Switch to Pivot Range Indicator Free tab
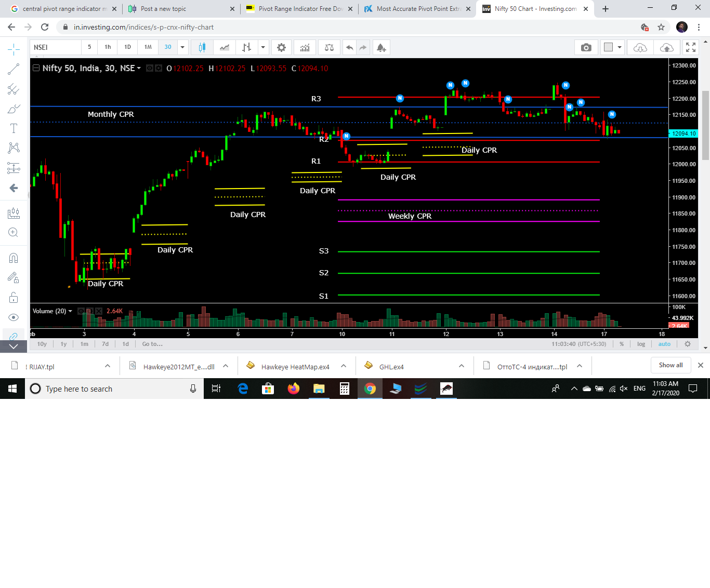 pos(299,9)
